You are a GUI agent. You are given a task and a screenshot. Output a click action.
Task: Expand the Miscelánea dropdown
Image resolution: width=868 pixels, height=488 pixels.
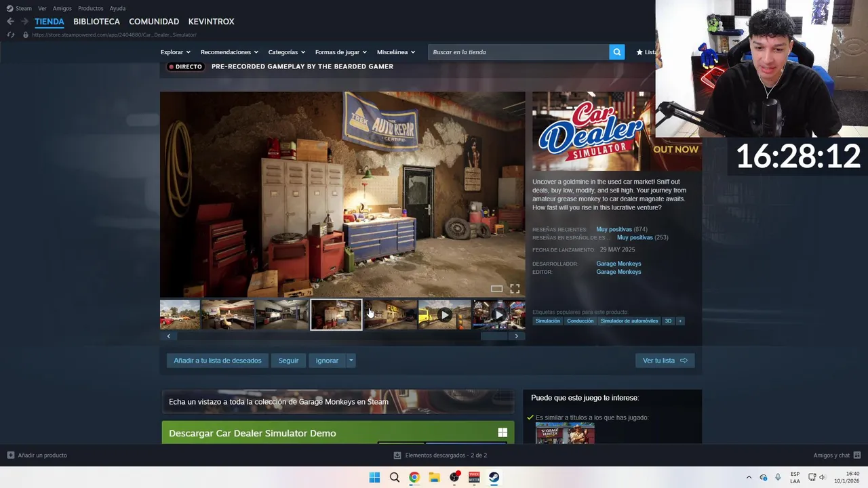tap(396, 52)
